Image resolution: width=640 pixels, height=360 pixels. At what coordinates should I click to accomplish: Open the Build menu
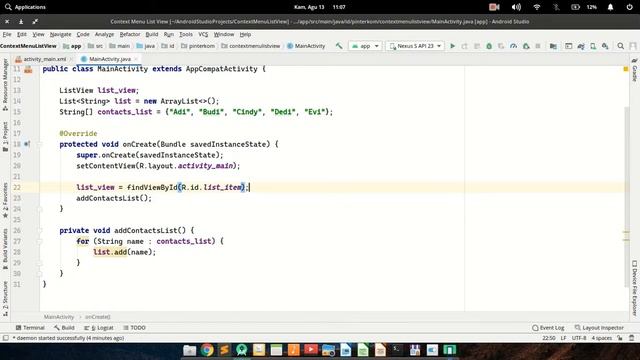[151, 34]
